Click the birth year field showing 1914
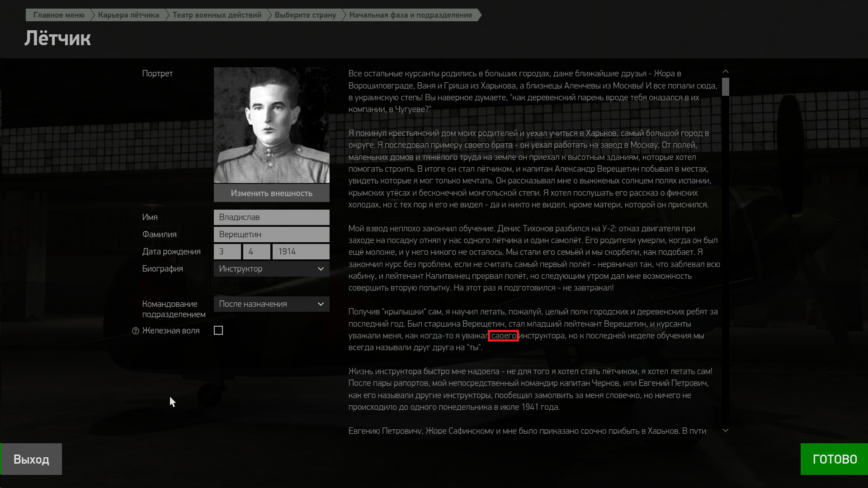 [301, 252]
